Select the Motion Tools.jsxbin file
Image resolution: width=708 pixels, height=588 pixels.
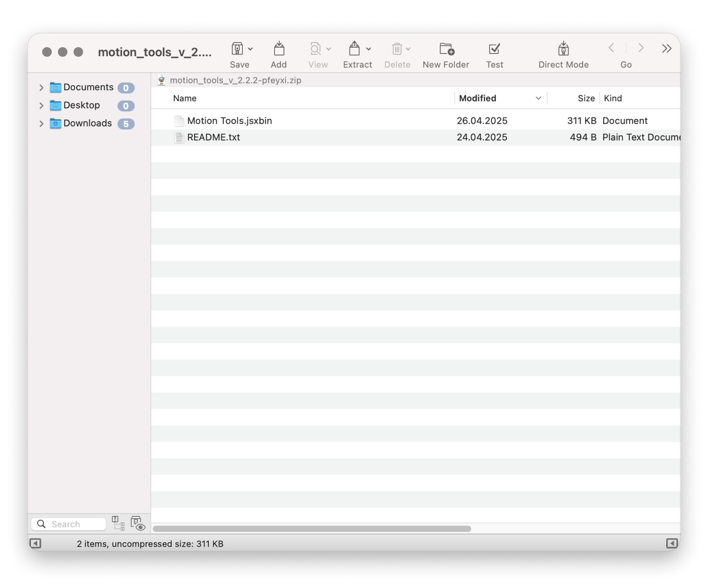[229, 121]
